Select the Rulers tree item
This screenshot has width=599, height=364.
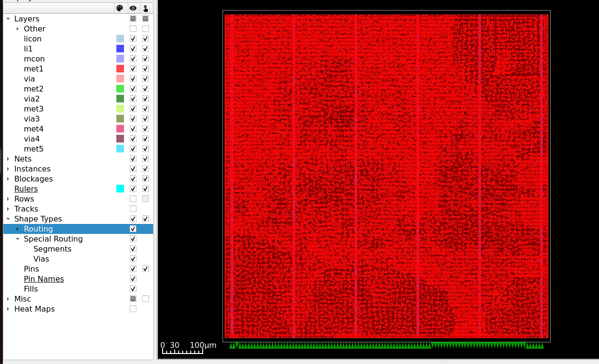[x=26, y=189]
